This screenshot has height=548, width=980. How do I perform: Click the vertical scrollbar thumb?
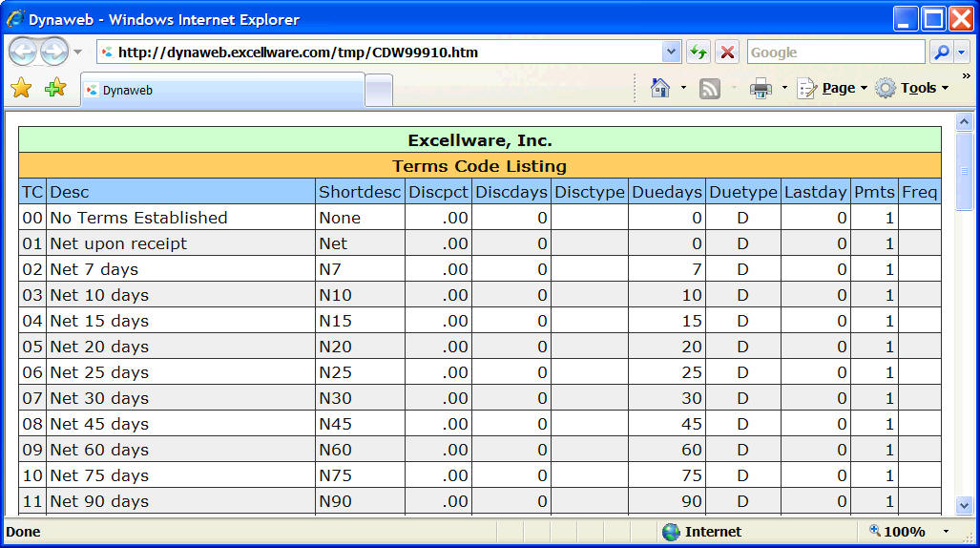tap(964, 172)
